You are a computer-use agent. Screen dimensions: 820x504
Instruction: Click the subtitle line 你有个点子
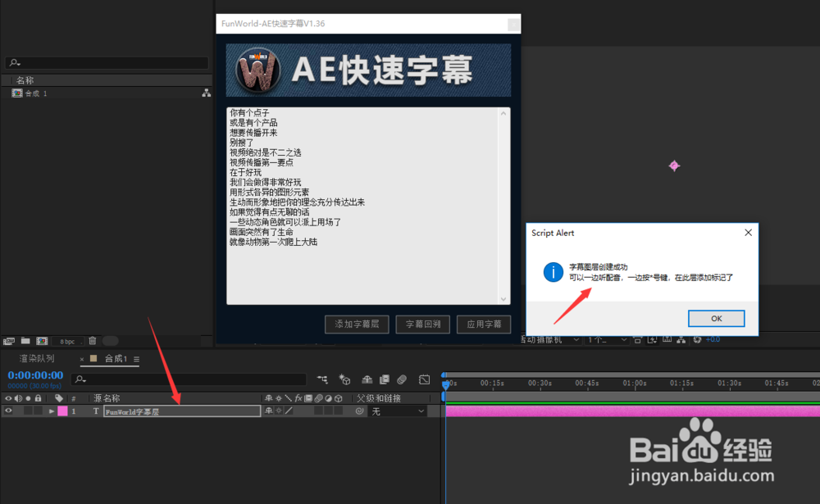[249, 113]
